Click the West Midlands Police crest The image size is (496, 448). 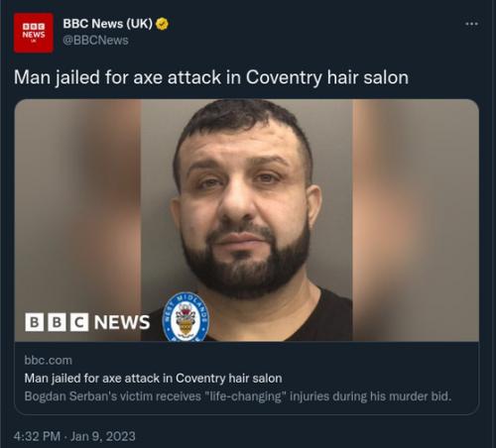click(x=186, y=316)
